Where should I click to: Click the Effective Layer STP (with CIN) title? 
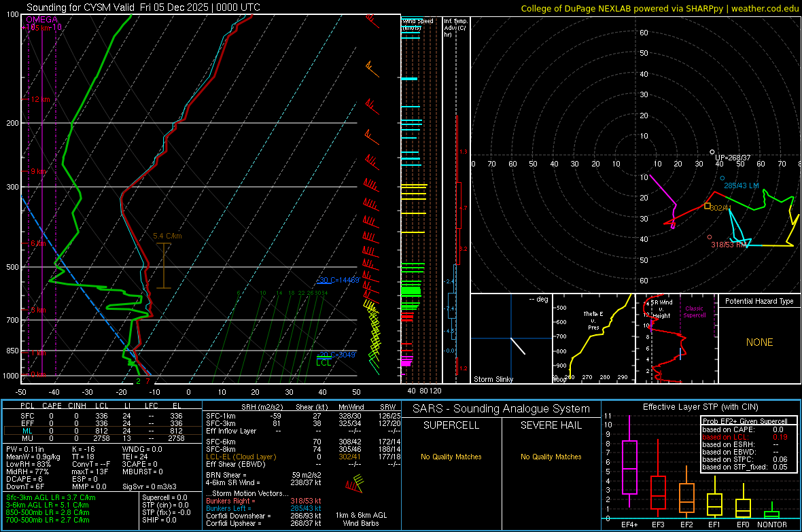click(700, 407)
